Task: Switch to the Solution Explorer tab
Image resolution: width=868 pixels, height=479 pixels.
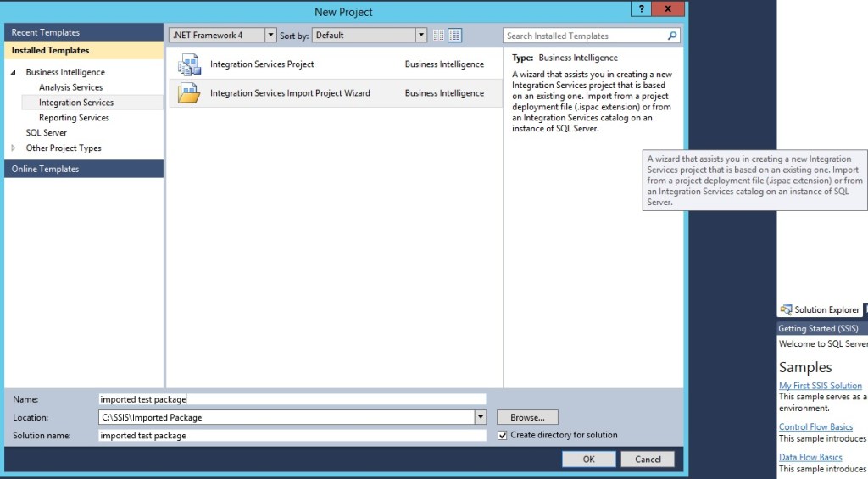Action: pos(821,309)
